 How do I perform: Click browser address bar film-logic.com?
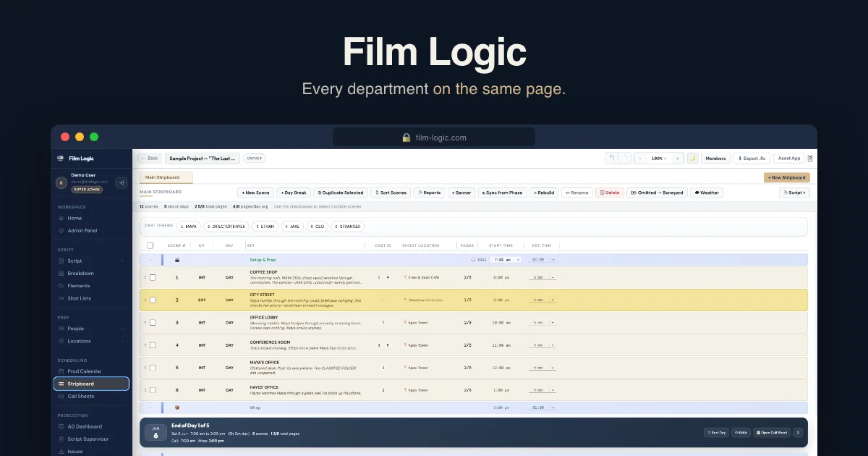pos(434,138)
